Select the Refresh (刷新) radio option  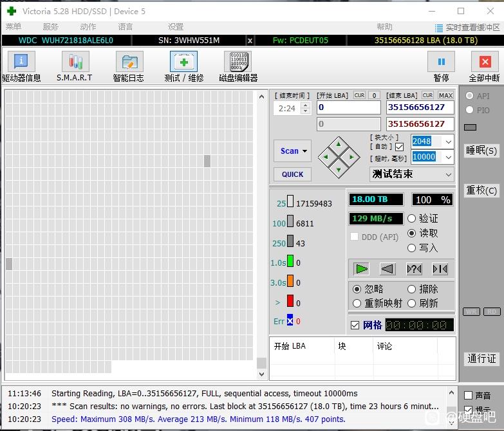pos(412,303)
